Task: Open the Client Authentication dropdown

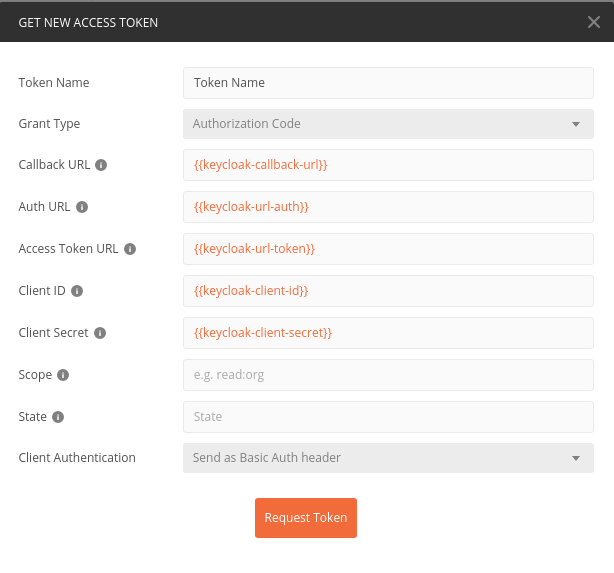Action: 388,458
